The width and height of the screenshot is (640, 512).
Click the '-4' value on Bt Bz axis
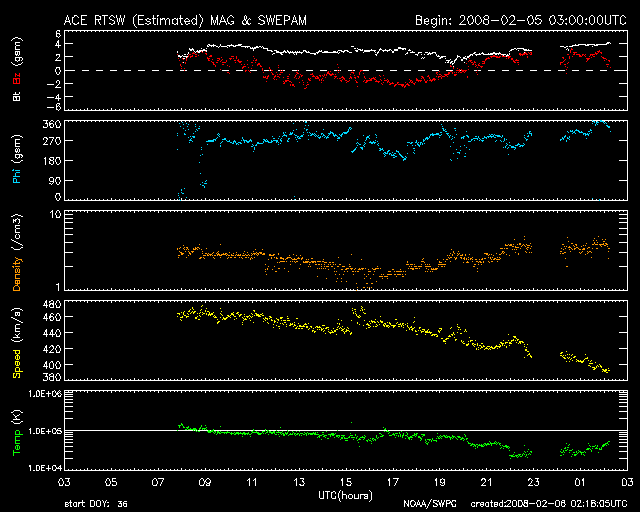[x=54, y=97]
